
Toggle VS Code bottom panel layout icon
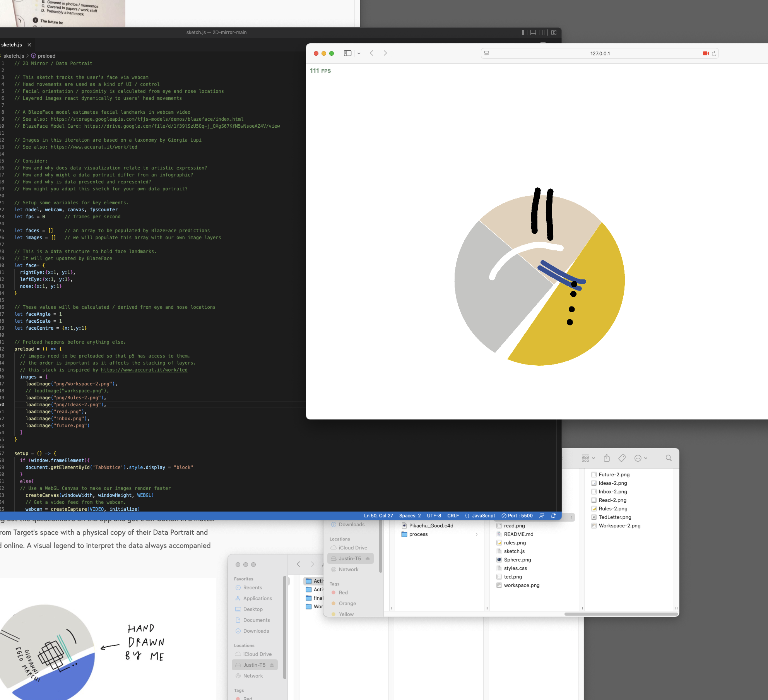pos(533,33)
